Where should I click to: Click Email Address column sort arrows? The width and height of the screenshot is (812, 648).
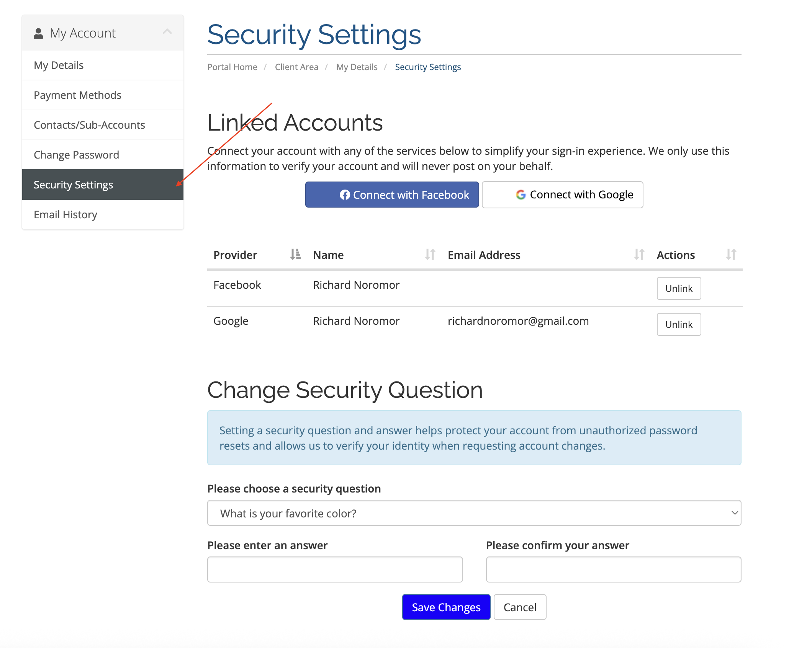tap(639, 254)
